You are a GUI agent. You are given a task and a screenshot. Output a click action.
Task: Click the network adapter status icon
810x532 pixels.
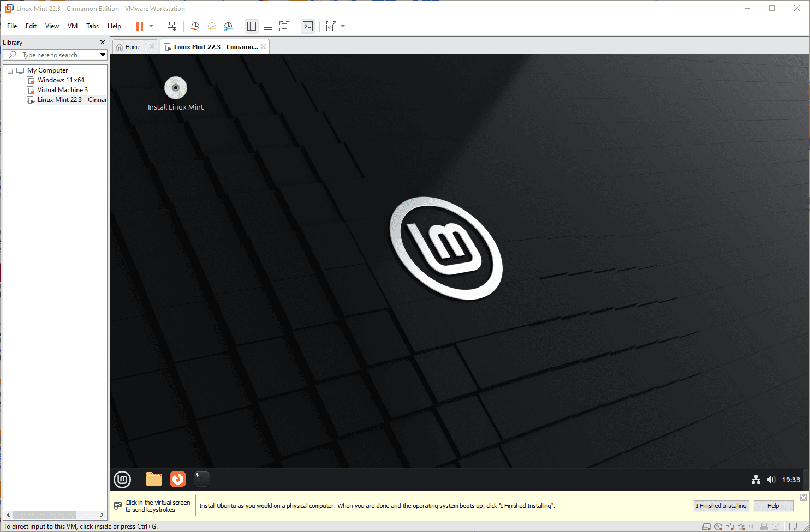coord(730,527)
